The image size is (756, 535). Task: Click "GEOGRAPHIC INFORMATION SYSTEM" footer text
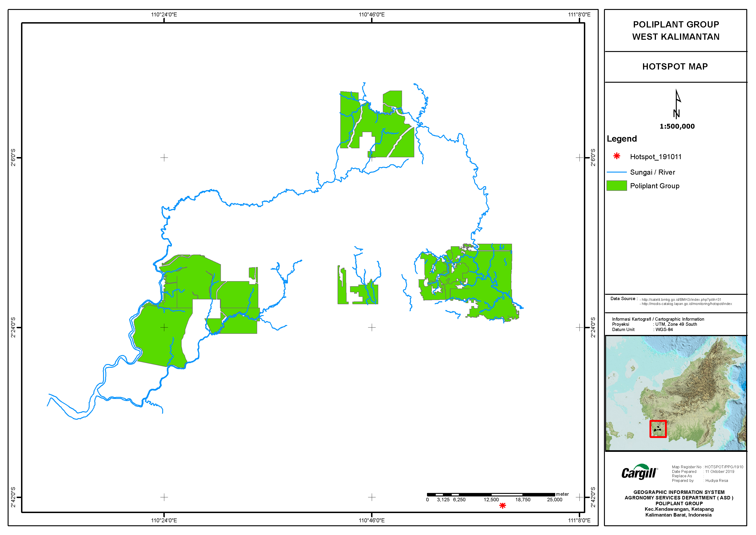pyautogui.click(x=679, y=492)
